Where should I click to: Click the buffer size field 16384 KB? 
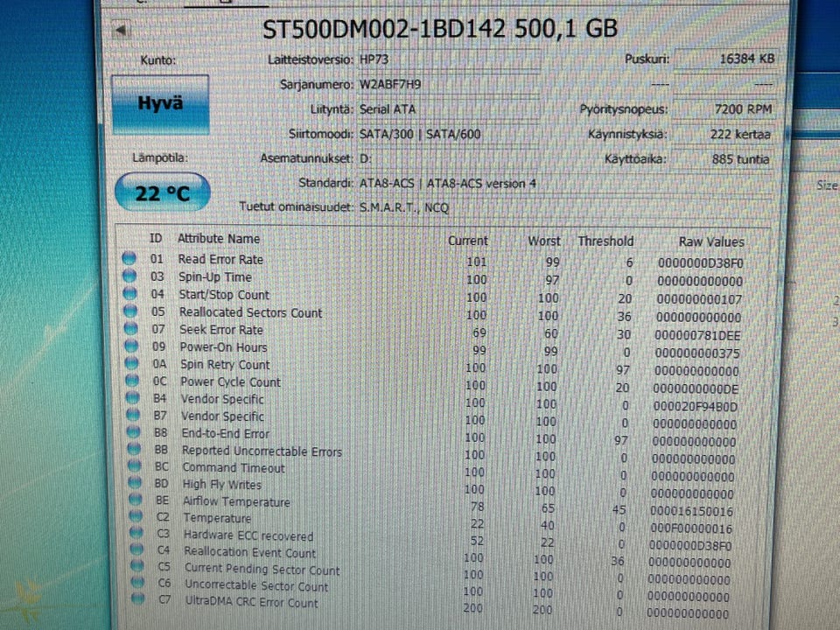pos(725,59)
